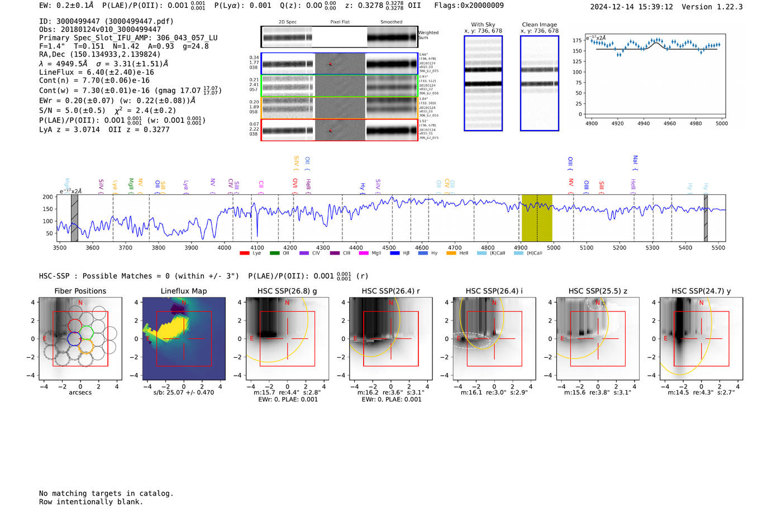Viewport: 782px width, 532px height.
Task: Open the Clean Image cutout
Action: 540,83
